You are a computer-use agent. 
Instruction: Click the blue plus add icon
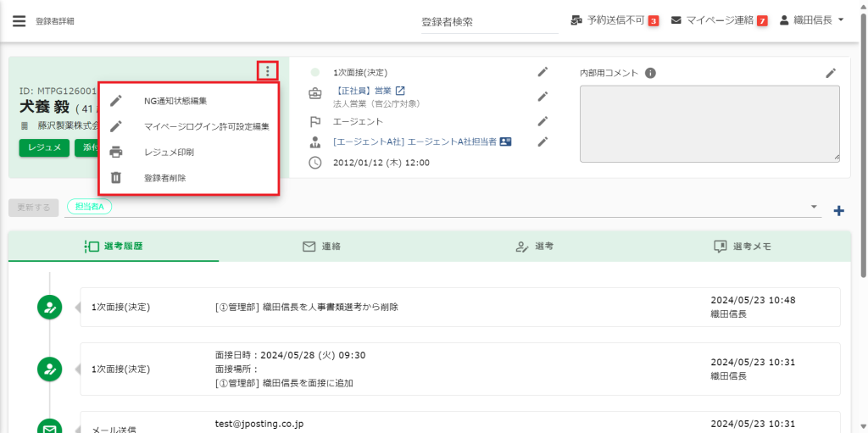[838, 211]
